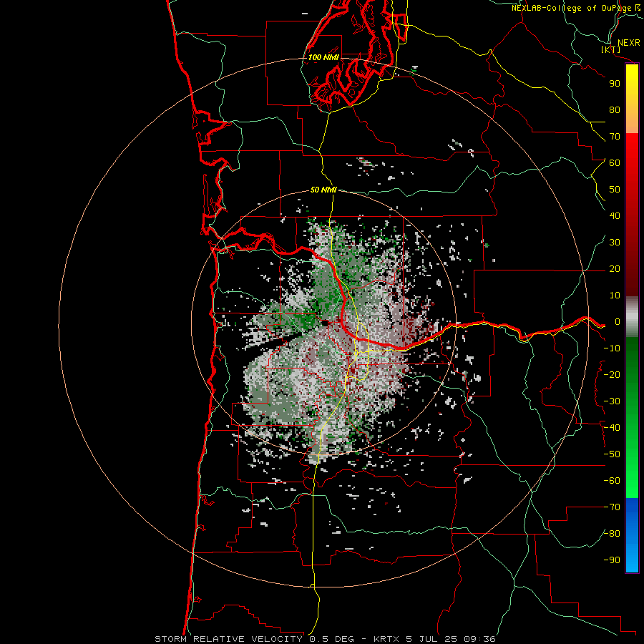
Task: Select the 30 knot scale label
Action: pos(615,243)
